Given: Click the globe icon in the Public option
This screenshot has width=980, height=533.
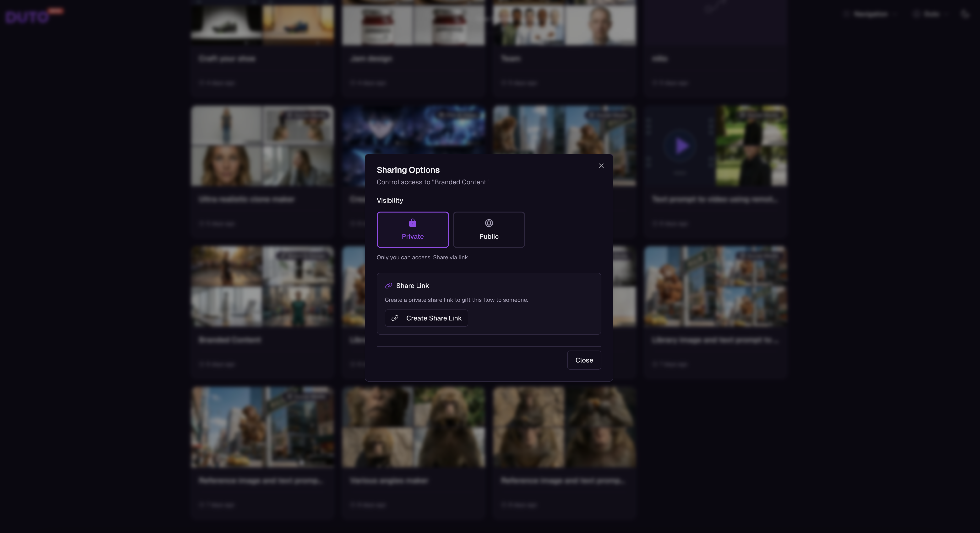Looking at the screenshot, I should tap(489, 223).
